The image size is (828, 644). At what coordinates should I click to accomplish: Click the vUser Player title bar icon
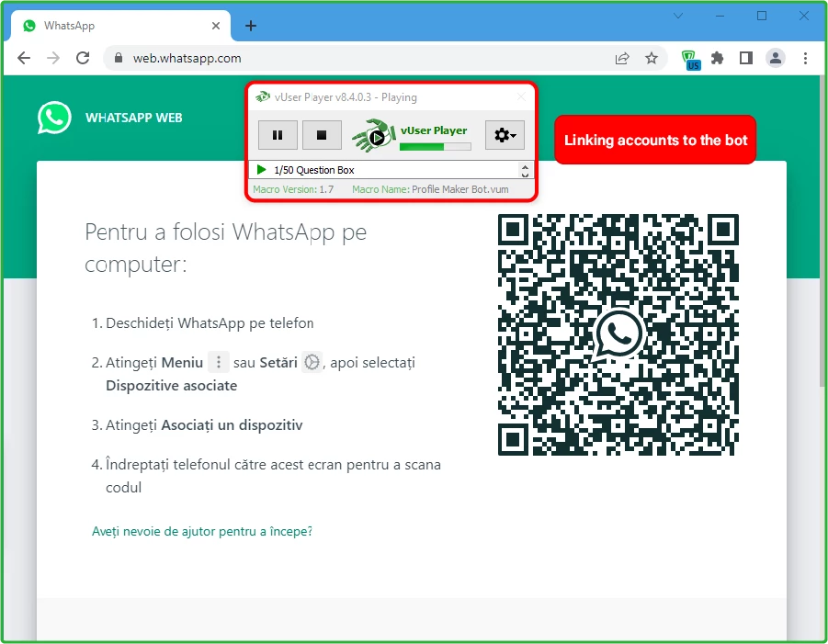pyautogui.click(x=263, y=96)
